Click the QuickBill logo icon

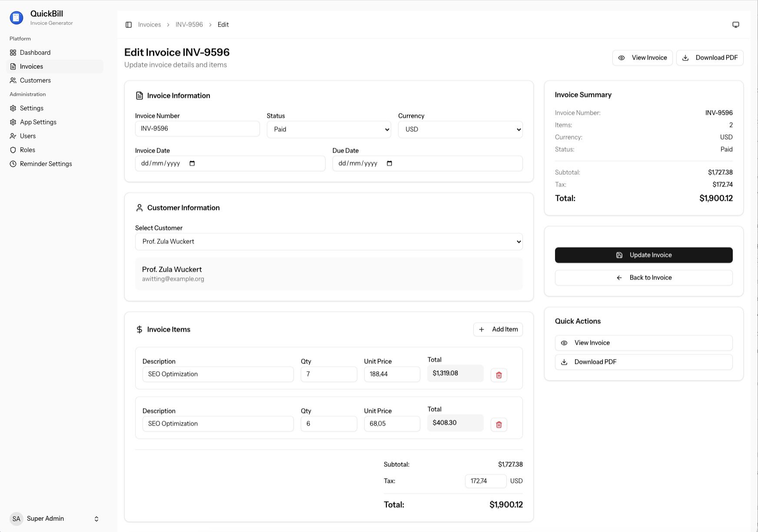pyautogui.click(x=17, y=17)
